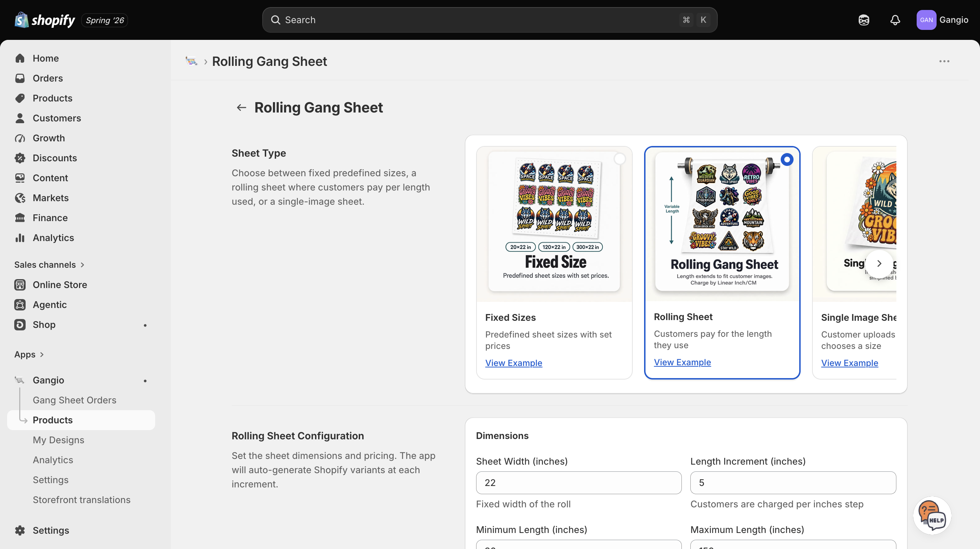980x549 pixels.
Task: Click the Customers person icon
Action: coord(20,118)
